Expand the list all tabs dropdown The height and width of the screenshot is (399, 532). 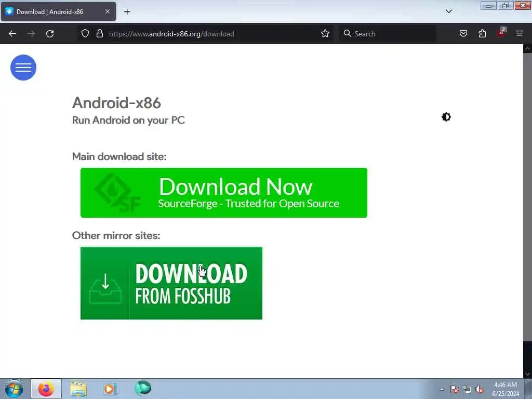pos(448,11)
